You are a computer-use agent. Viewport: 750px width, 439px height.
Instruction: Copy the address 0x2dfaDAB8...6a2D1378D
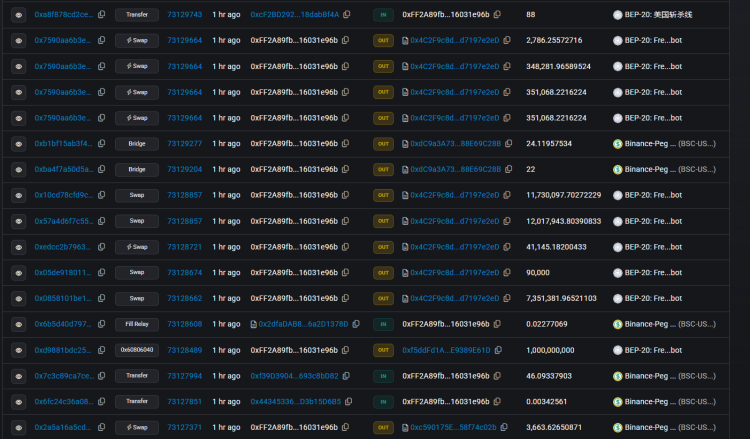click(x=356, y=324)
